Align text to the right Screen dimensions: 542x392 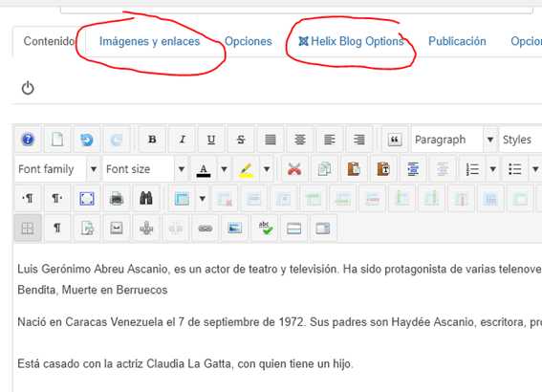point(359,140)
